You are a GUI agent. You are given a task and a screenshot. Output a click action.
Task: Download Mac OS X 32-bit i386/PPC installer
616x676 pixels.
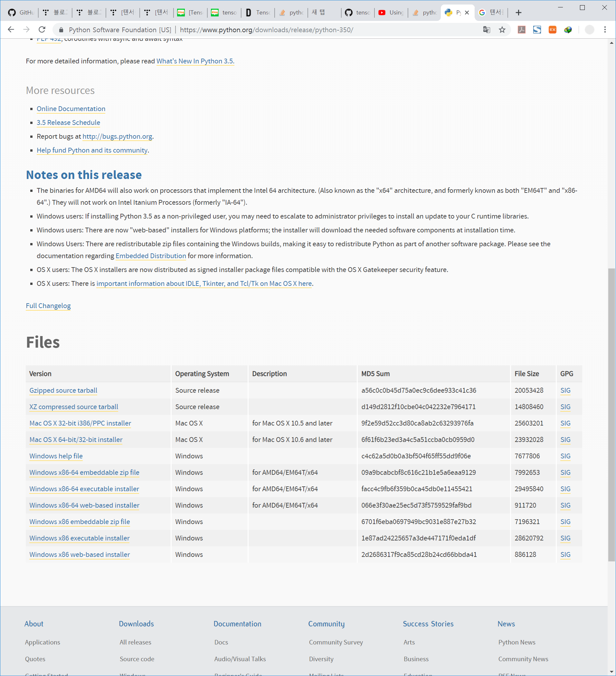tap(80, 423)
